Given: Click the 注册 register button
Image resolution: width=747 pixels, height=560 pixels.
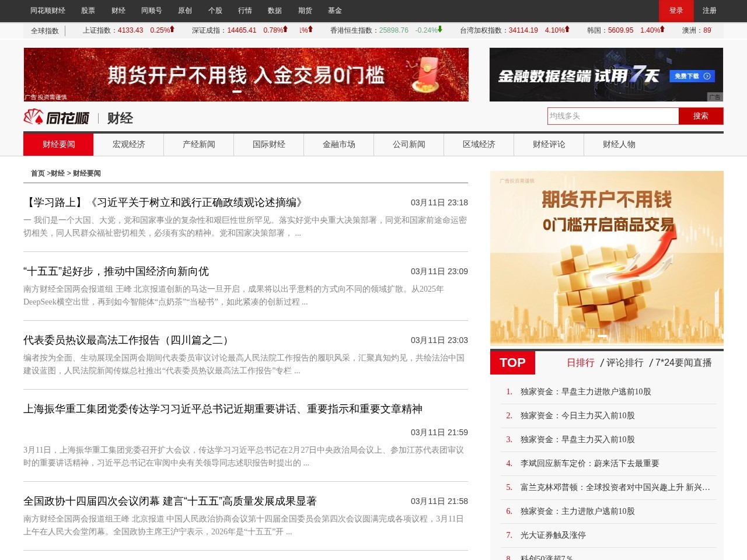Looking at the screenshot, I should tap(709, 10).
